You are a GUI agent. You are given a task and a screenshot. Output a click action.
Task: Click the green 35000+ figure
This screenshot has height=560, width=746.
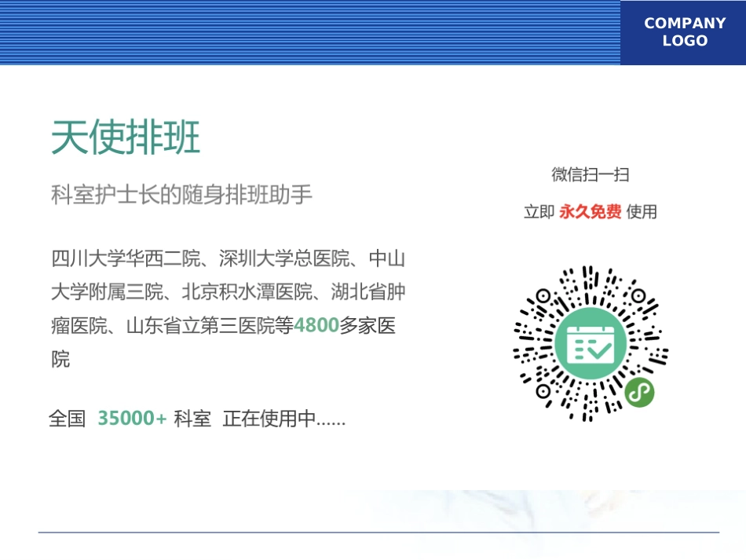click(x=132, y=418)
